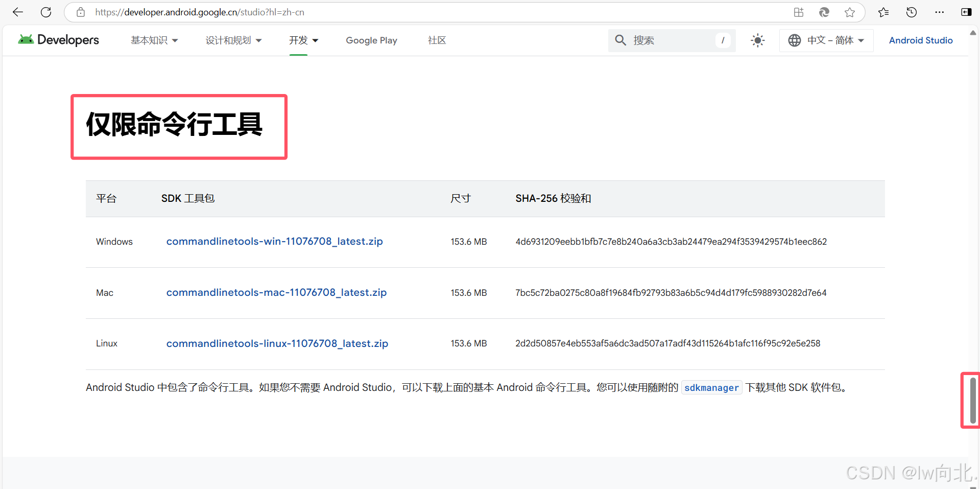Focus the 搜索 search field
The height and width of the screenshot is (489, 980).
(672, 40)
